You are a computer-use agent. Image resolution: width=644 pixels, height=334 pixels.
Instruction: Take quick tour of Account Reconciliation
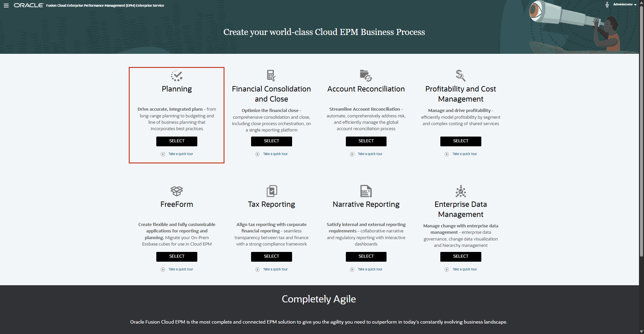click(x=370, y=154)
